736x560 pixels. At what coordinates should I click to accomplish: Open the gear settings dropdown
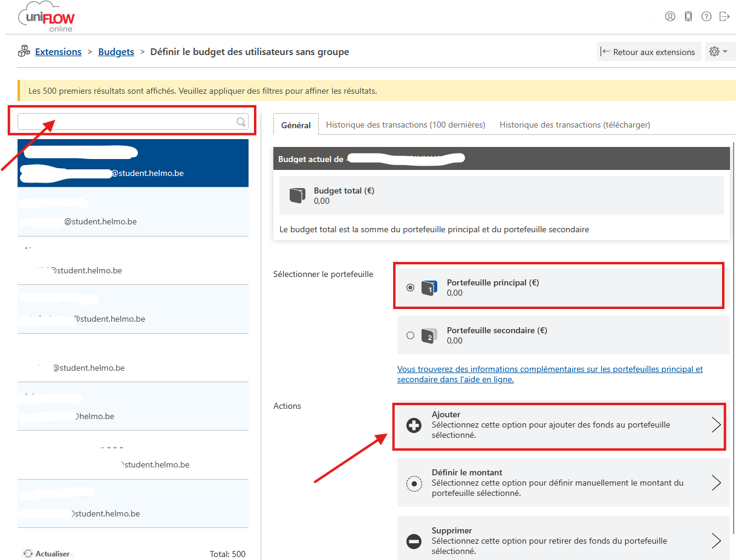coord(719,51)
